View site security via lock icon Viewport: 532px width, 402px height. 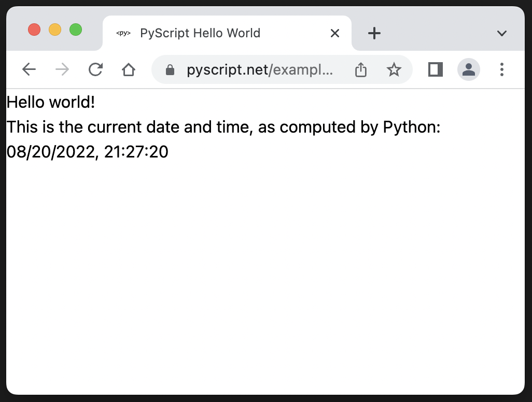point(170,70)
